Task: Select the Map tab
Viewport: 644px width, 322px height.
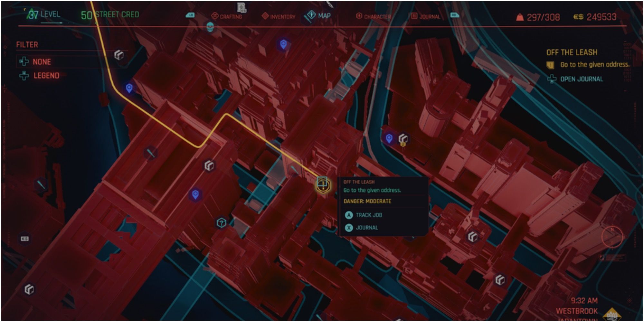Action: [x=319, y=15]
